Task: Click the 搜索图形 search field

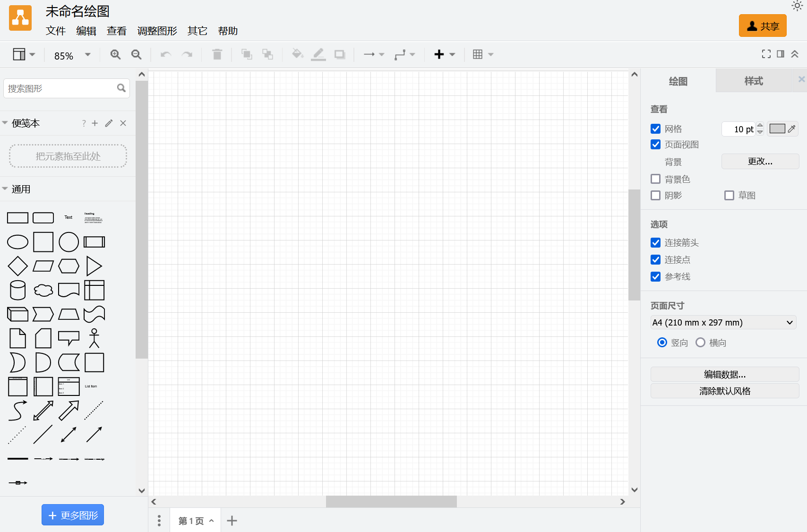Action: point(60,88)
